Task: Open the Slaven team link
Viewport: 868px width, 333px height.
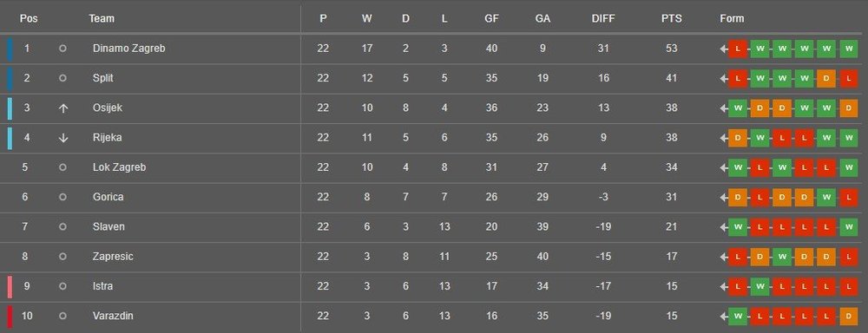Action: point(108,227)
